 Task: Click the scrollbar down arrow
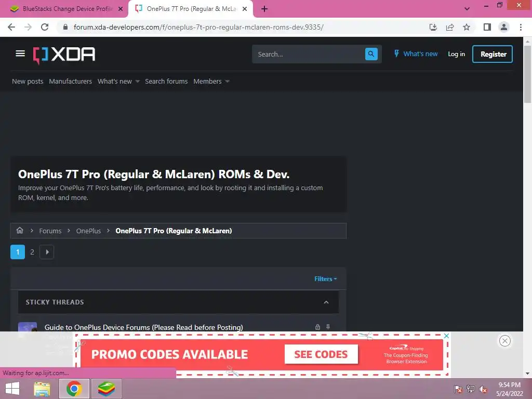click(527, 374)
